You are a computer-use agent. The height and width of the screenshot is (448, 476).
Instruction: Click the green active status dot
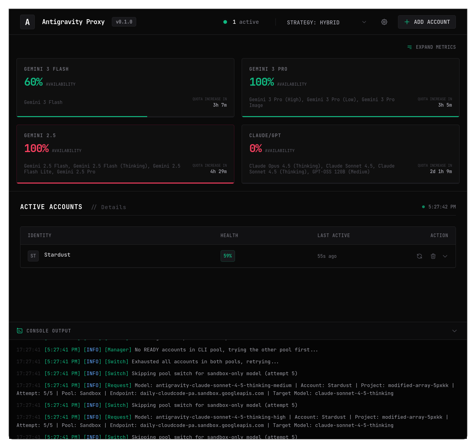[x=225, y=22]
